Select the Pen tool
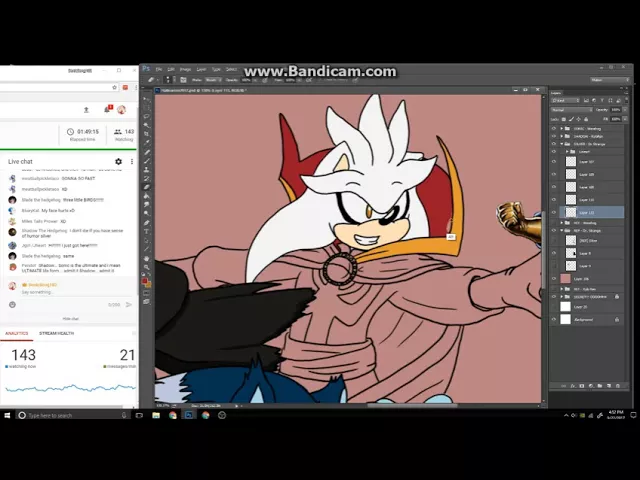Viewport: 640px width, 480px height. [147, 223]
